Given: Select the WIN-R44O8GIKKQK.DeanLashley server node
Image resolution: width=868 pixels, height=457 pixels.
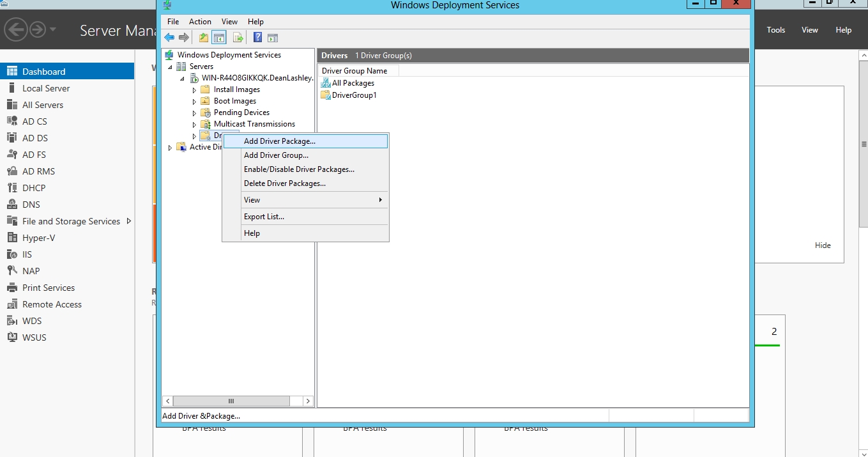Looking at the screenshot, I should click(x=257, y=78).
